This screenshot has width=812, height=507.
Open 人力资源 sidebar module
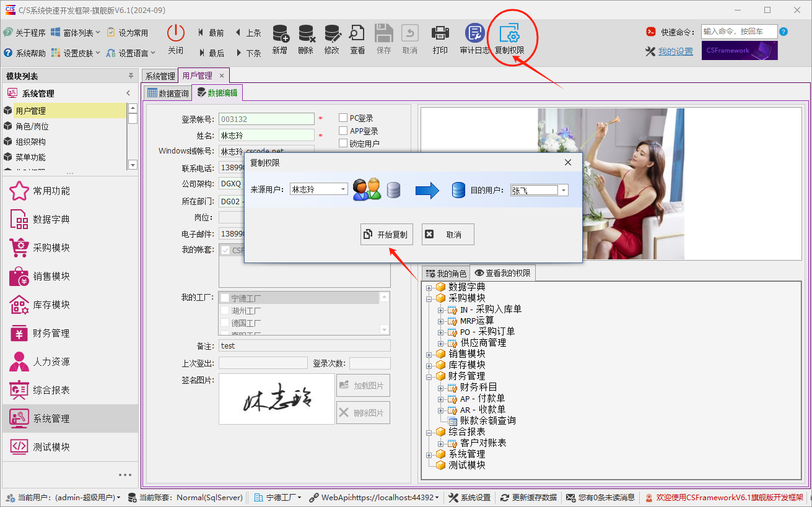pyautogui.click(x=70, y=362)
